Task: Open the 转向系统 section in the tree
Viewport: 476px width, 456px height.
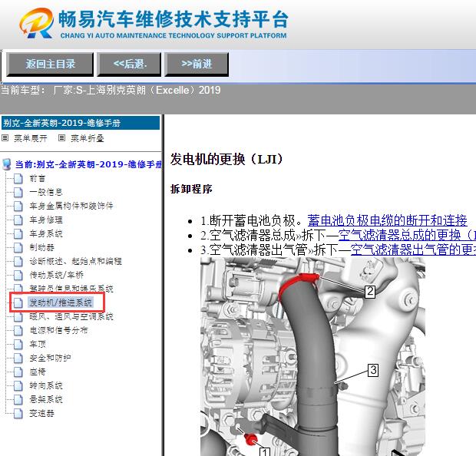Action: coord(46,385)
